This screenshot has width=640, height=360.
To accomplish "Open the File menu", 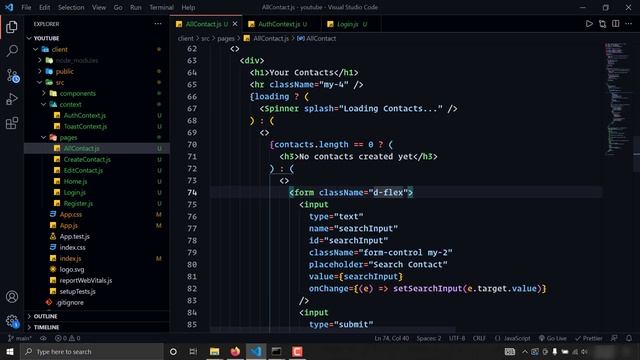I will point(26,7).
